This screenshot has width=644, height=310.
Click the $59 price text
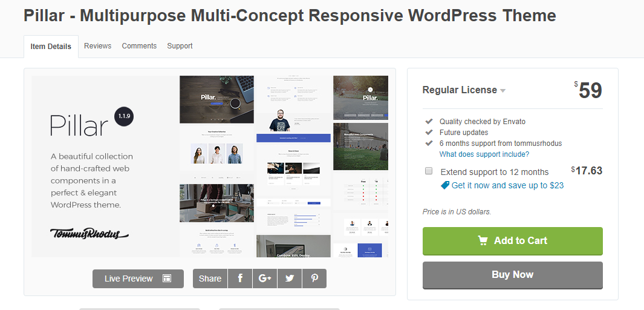pyautogui.click(x=588, y=90)
